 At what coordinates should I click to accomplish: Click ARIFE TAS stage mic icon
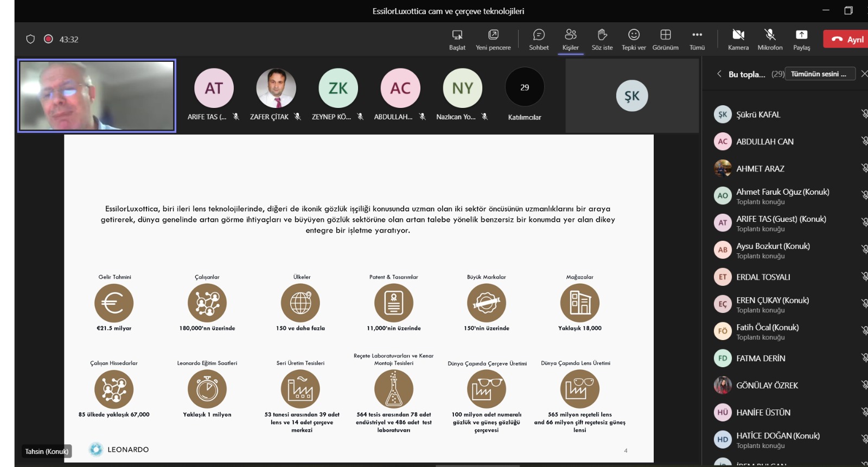[x=235, y=117]
